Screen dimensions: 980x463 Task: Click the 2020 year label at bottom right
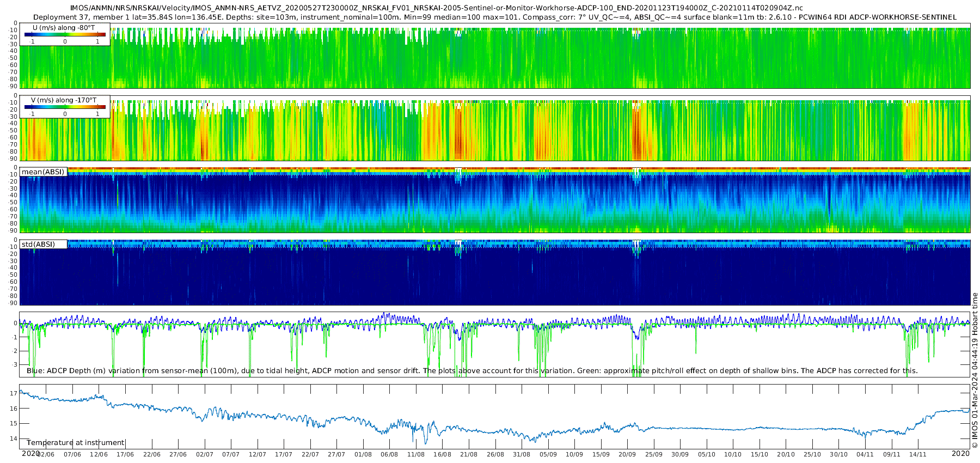960,454
